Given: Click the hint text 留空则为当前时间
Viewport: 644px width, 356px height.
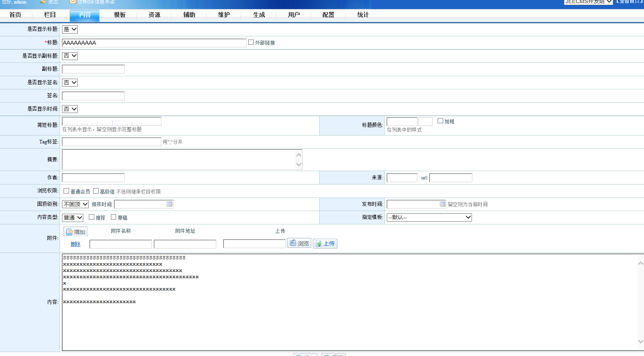Looking at the screenshot, I should coord(468,204).
